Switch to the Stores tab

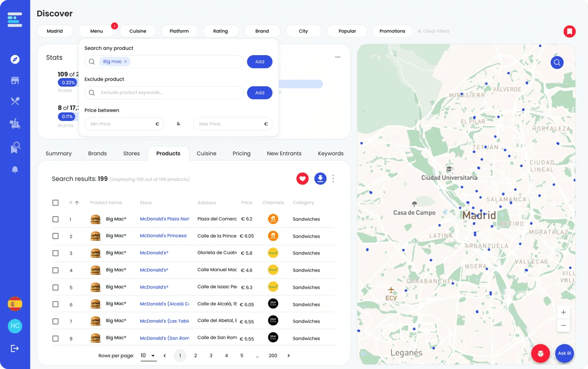click(131, 153)
